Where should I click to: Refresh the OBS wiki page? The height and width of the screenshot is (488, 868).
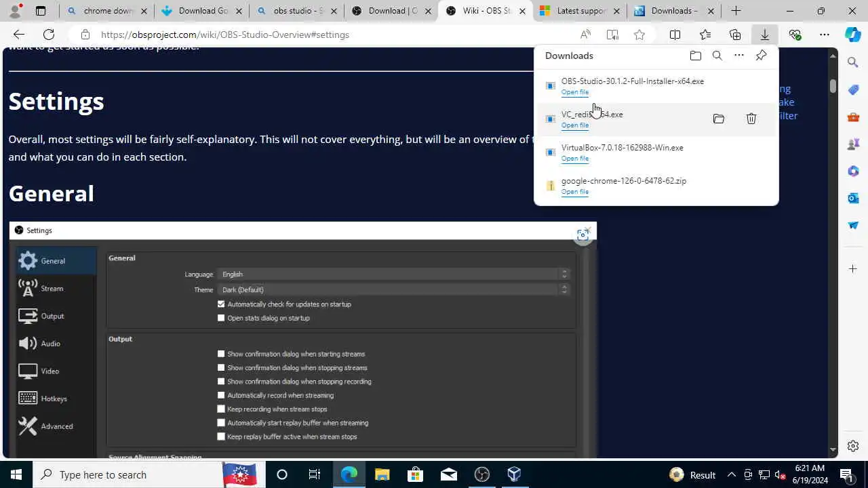coord(49,35)
